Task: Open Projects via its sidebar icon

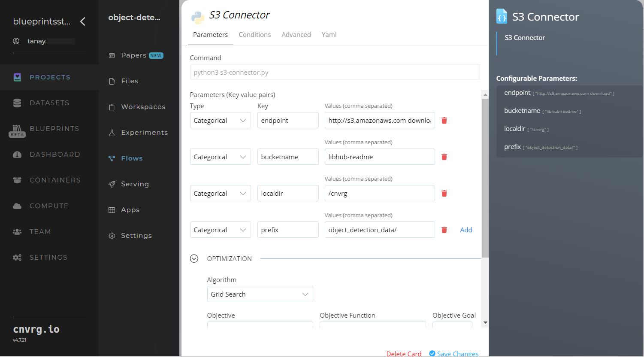Action: 17,77
